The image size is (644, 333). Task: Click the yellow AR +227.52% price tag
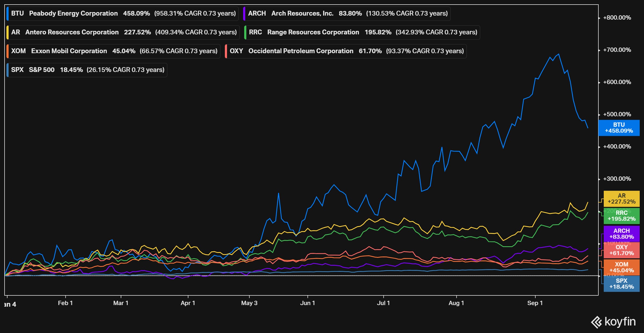622,199
